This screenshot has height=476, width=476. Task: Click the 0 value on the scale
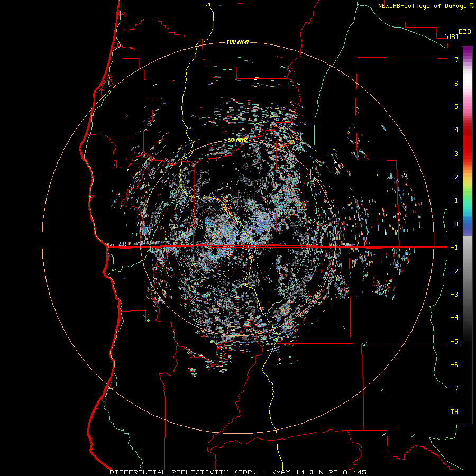456,224
